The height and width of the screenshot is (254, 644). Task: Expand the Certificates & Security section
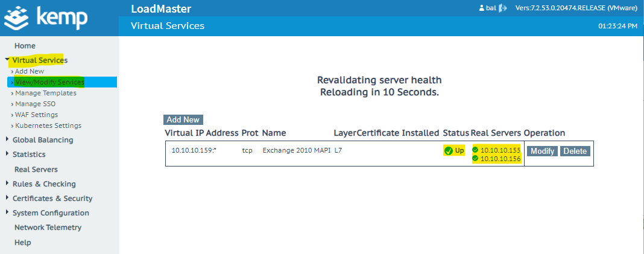pos(7,198)
